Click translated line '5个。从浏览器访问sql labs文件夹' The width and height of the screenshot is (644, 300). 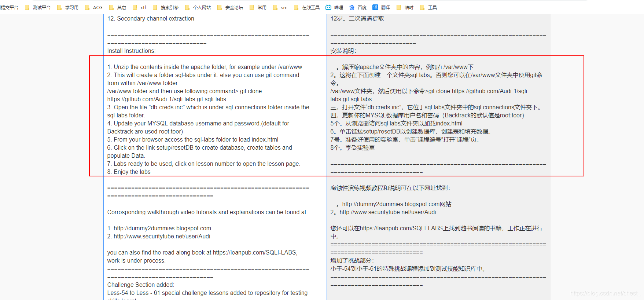pos(396,123)
